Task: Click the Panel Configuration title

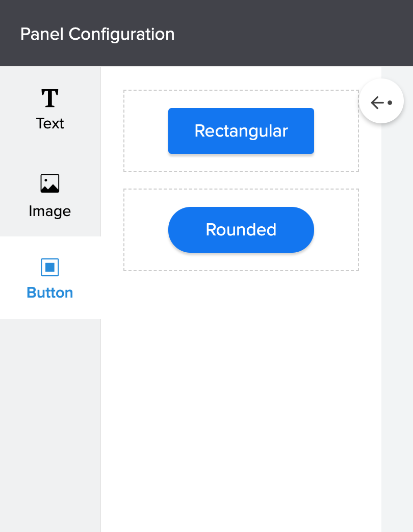Action: (97, 34)
